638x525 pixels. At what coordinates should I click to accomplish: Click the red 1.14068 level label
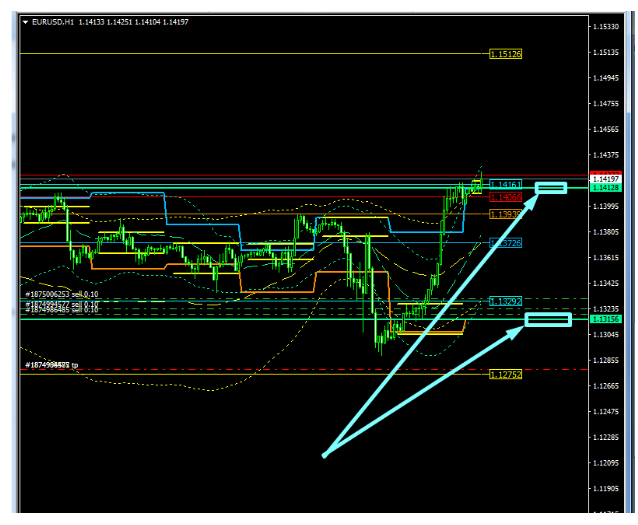[x=505, y=197]
